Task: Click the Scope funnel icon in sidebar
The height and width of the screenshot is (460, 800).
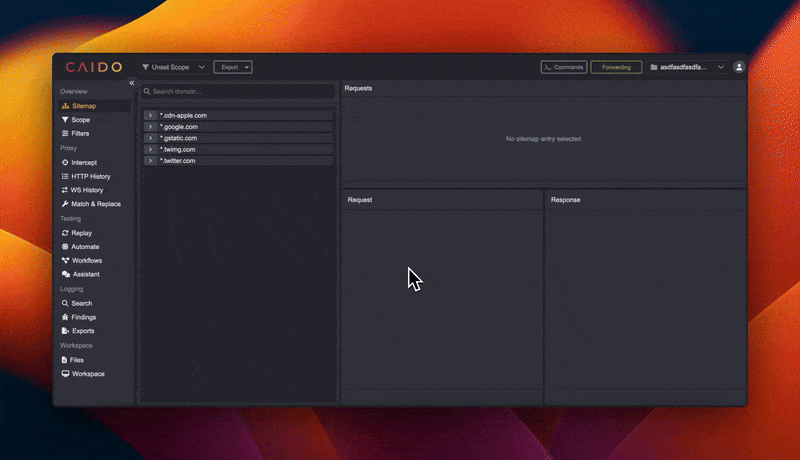Action: pyautogui.click(x=65, y=120)
